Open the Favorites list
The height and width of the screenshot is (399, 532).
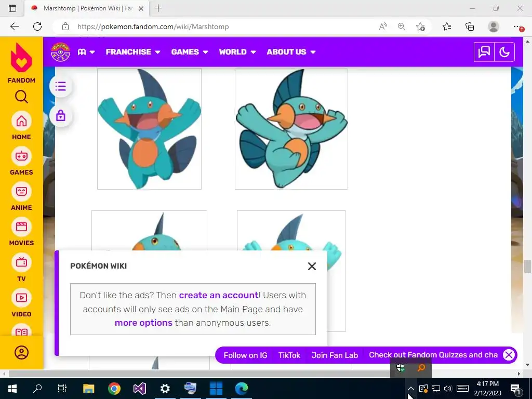click(x=447, y=26)
